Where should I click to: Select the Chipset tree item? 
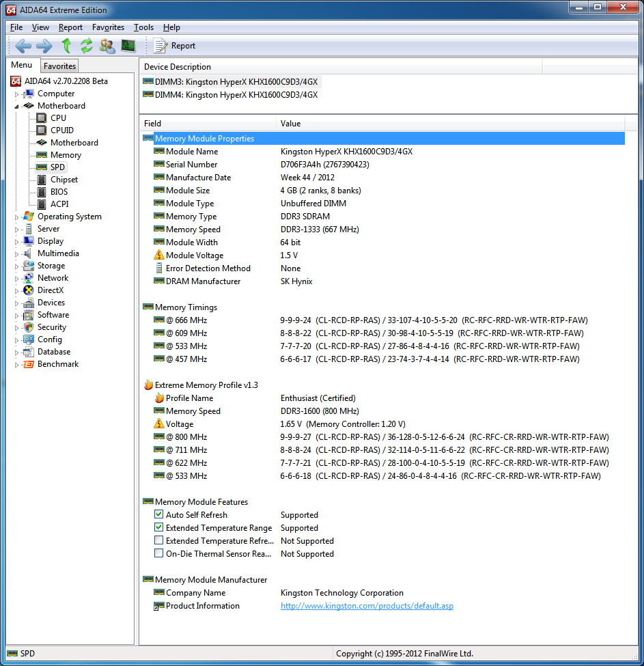(x=64, y=179)
